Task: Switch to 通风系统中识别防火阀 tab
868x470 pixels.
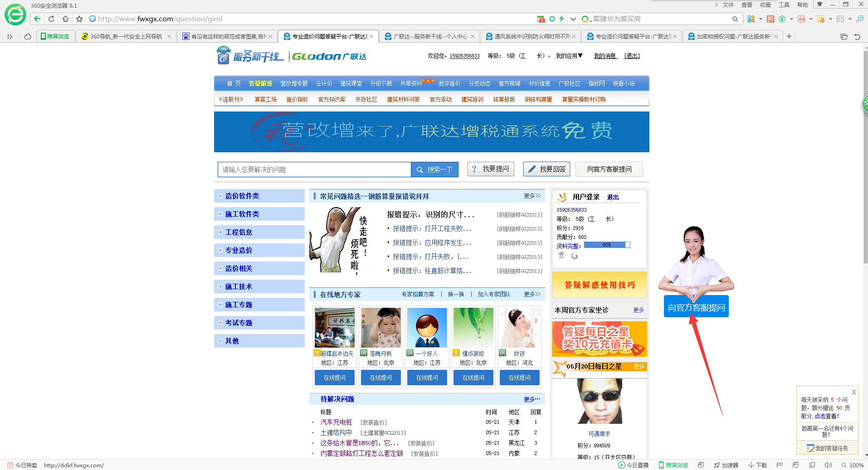Action: pos(531,36)
